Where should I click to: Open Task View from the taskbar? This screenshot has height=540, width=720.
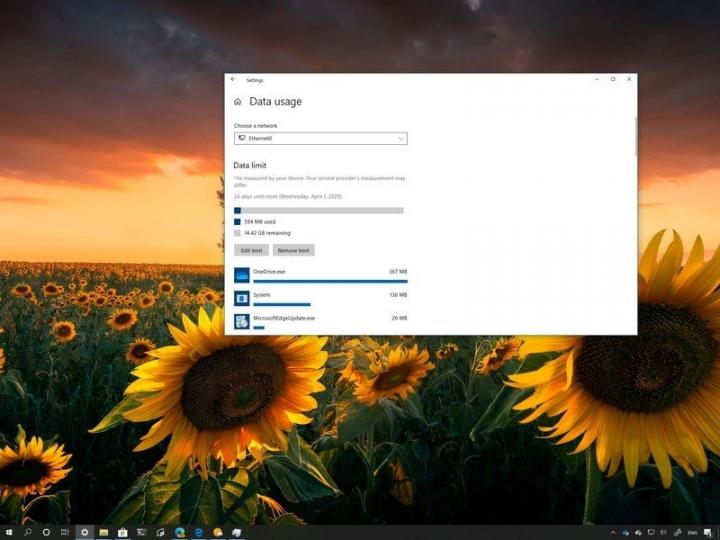tap(65, 532)
